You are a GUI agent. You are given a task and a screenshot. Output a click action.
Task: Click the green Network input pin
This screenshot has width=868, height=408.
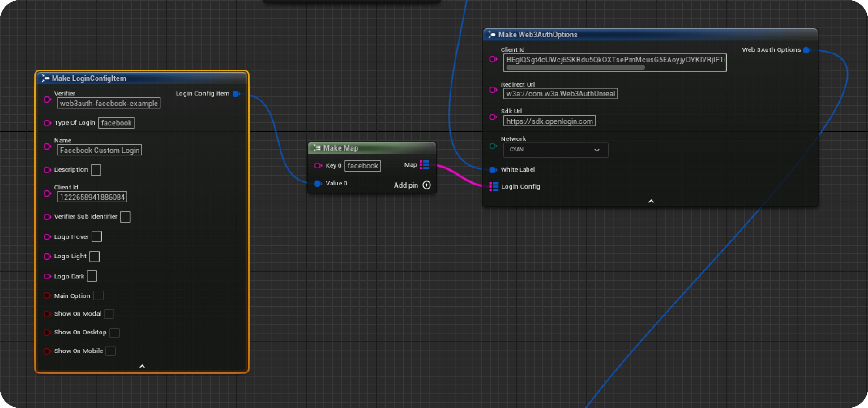click(493, 146)
